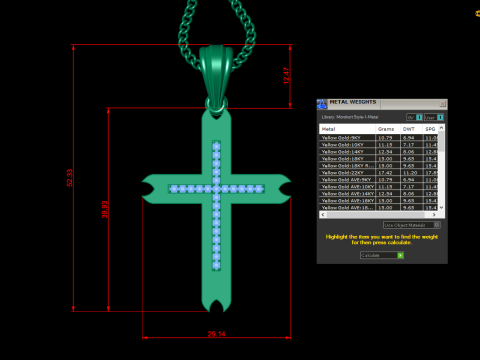Click the horizontal scroll-right arrow
Screen dimensions: 480x360
[x=434, y=215]
